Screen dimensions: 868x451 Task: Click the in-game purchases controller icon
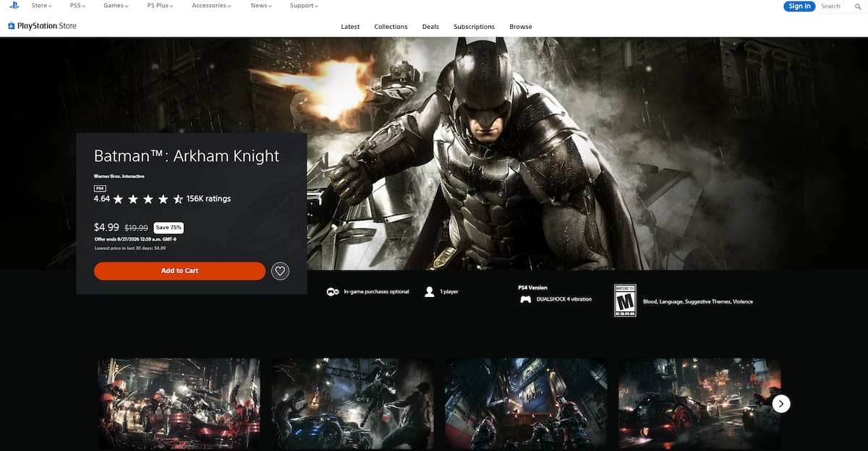tap(332, 292)
